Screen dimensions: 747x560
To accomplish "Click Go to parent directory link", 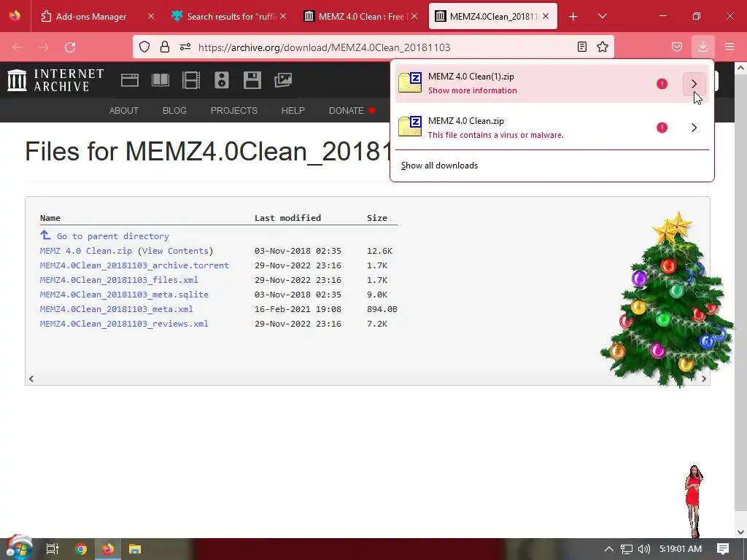I will click(x=113, y=236).
